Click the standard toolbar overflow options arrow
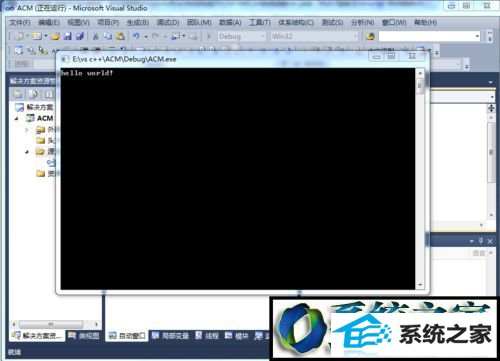 pos(490,36)
